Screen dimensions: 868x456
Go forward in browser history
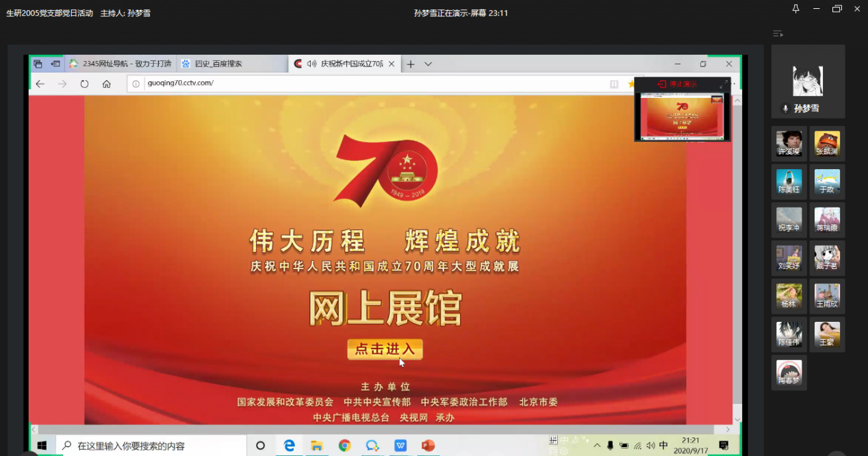pyautogui.click(x=62, y=84)
